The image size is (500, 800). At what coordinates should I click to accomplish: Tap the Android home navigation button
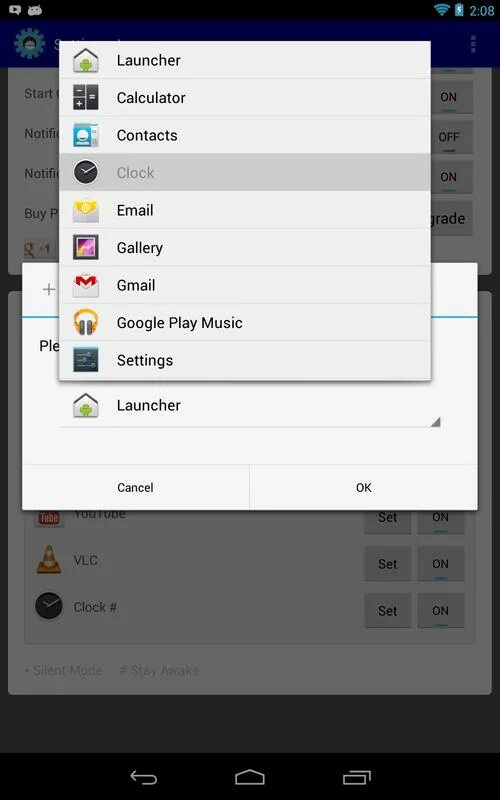250,777
